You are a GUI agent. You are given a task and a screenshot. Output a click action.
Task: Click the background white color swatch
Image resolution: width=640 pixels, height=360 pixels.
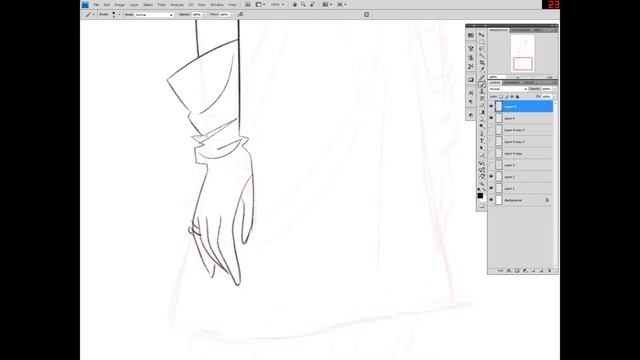click(483, 200)
